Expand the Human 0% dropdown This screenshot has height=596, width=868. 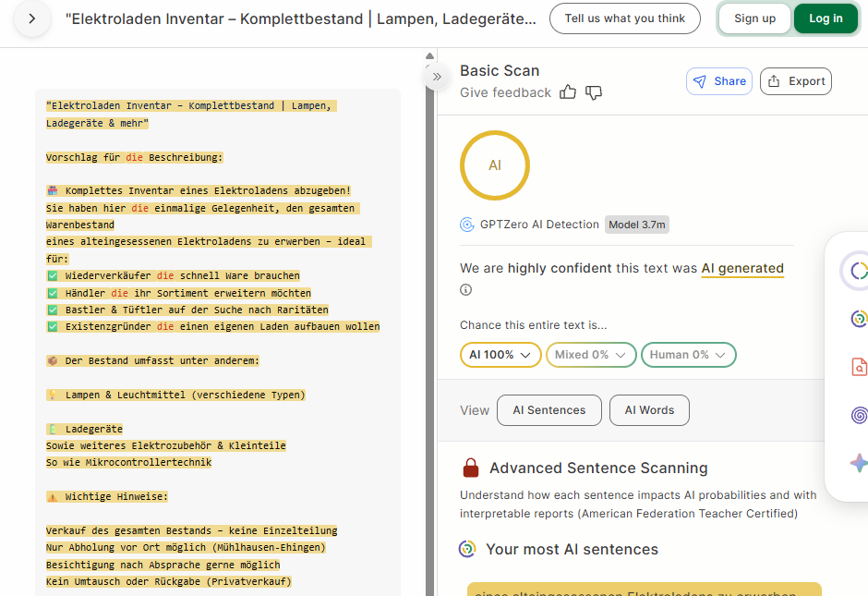tap(688, 355)
